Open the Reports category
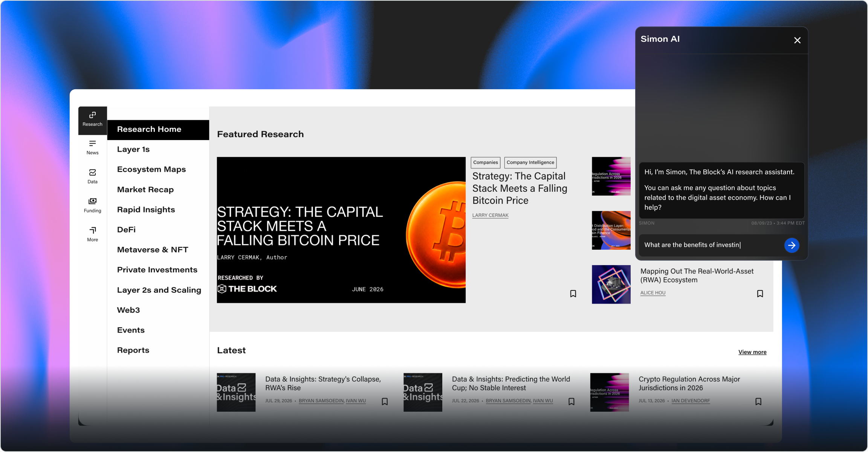The width and height of the screenshot is (868, 452). pyautogui.click(x=133, y=350)
